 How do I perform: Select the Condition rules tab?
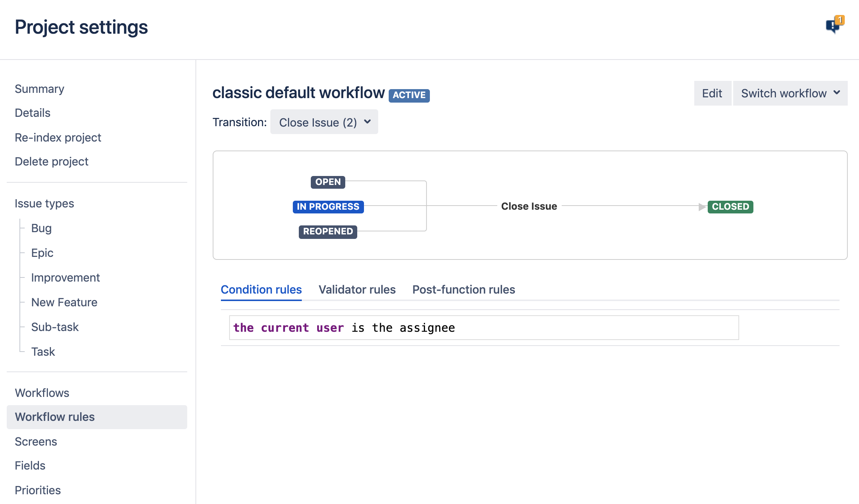(x=261, y=289)
